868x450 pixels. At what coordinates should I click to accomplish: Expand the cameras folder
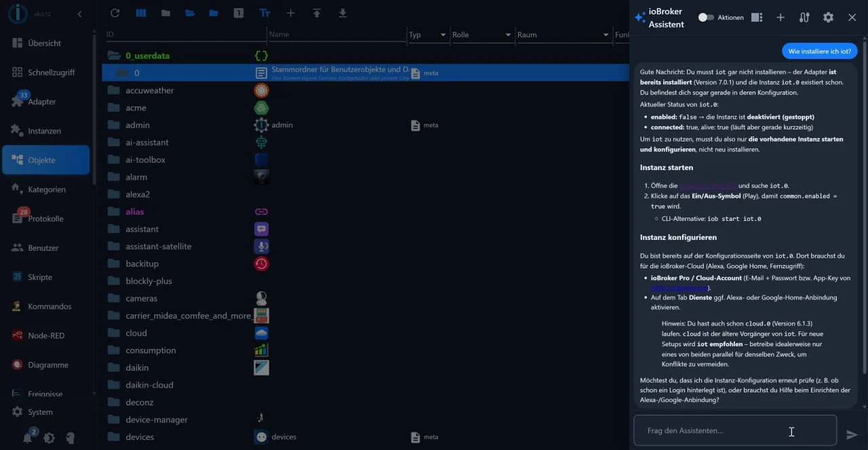coord(113,298)
